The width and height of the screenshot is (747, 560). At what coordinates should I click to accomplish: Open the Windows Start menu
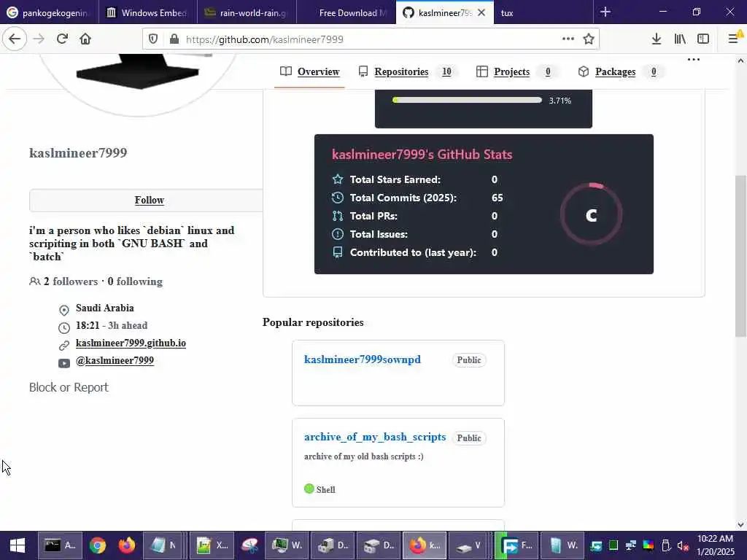coord(18,545)
